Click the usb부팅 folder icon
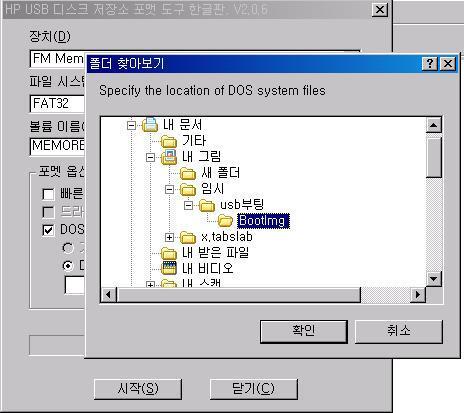The image size is (464, 413). pos(207,205)
